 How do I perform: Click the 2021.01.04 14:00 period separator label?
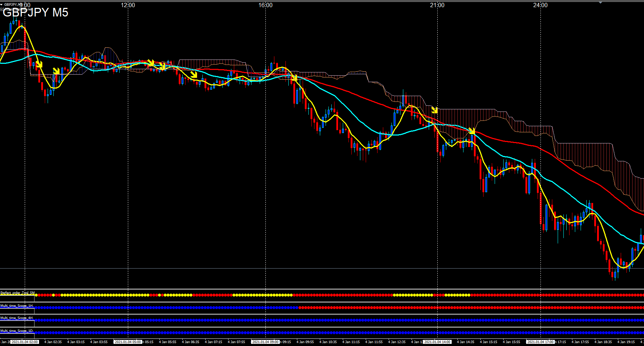click(x=437, y=342)
